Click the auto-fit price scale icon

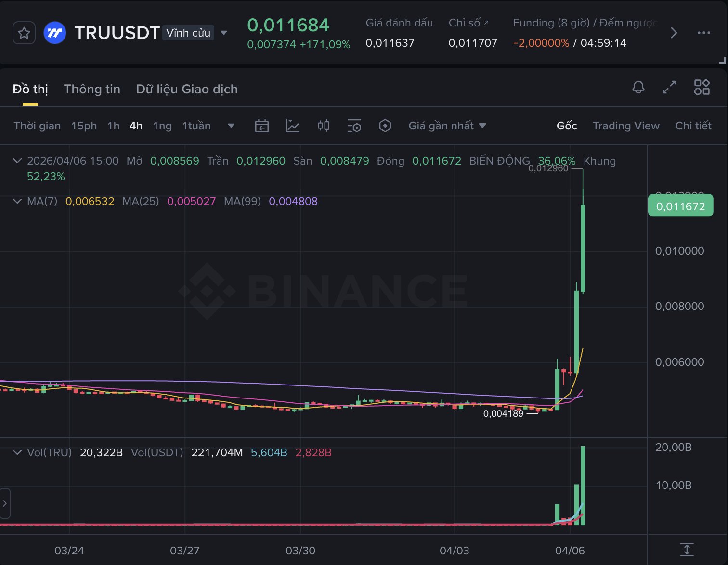click(x=687, y=550)
